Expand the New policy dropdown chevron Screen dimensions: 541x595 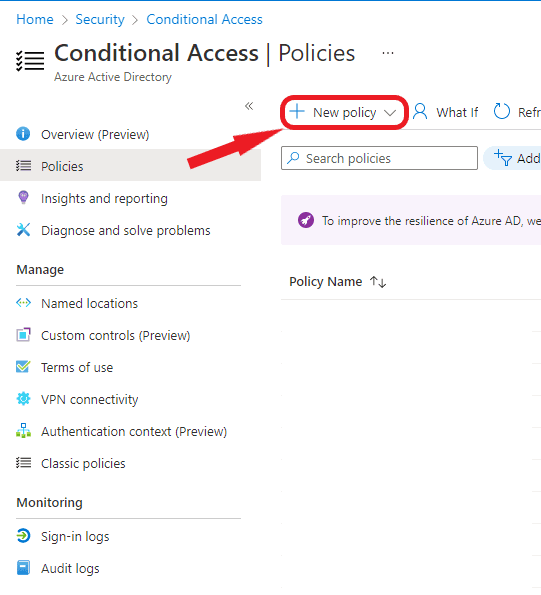(x=390, y=113)
